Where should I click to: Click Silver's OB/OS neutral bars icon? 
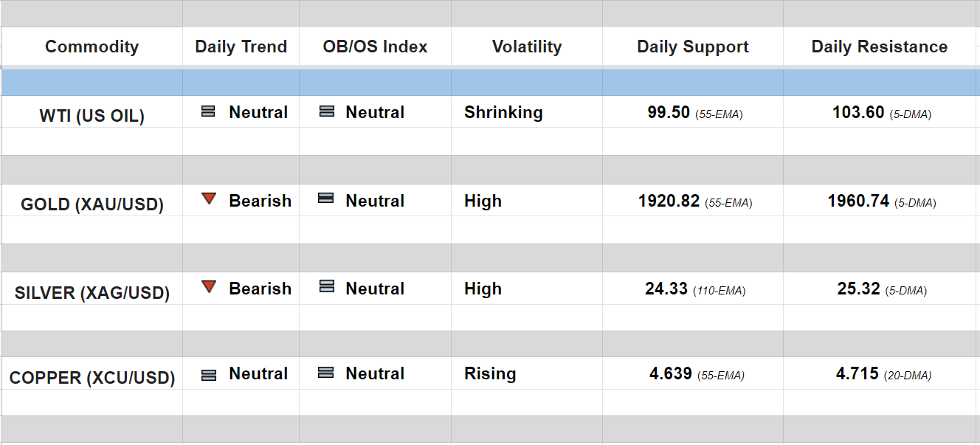pyautogui.click(x=326, y=287)
